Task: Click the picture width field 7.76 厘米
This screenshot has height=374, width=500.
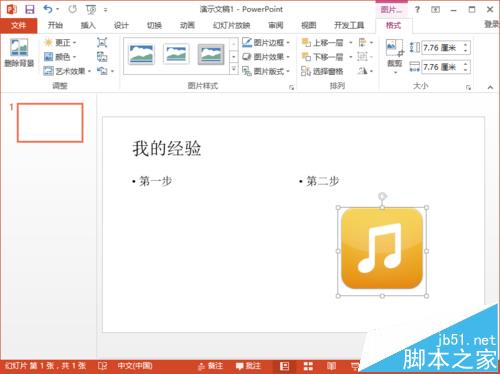Action: [441, 67]
